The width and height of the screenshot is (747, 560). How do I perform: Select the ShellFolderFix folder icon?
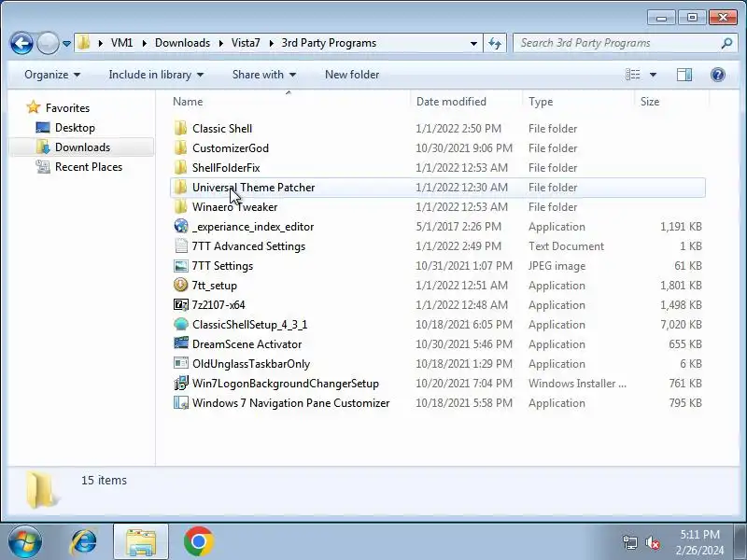tap(180, 167)
